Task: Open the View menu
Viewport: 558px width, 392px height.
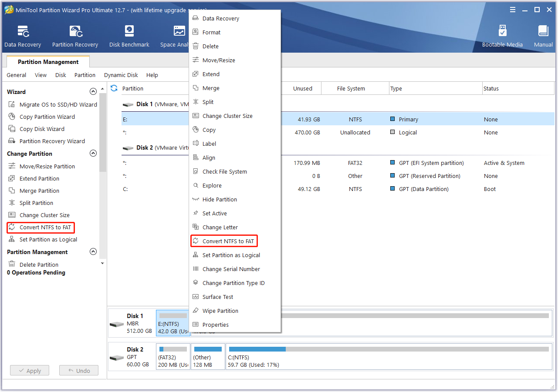Action: [41, 75]
